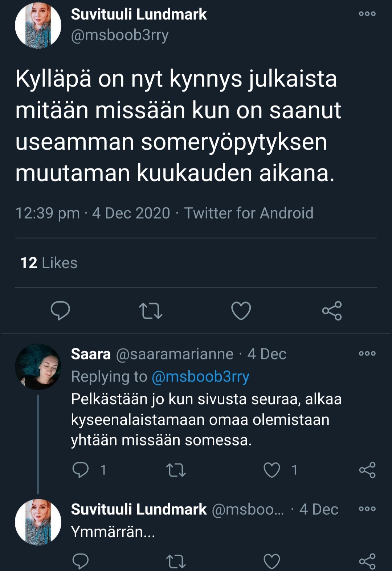Like the "Ymmärrän..." tweet
392x571 pixels.
click(x=272, y=561)
